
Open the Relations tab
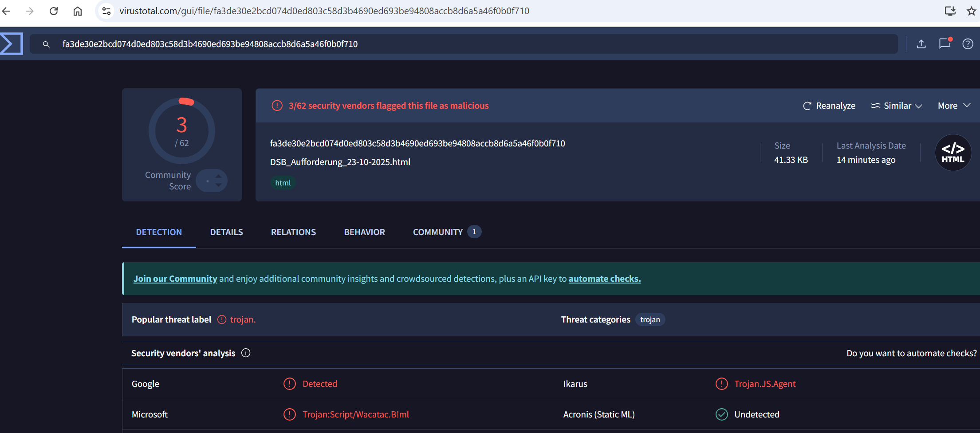click(x=294, y=232)
